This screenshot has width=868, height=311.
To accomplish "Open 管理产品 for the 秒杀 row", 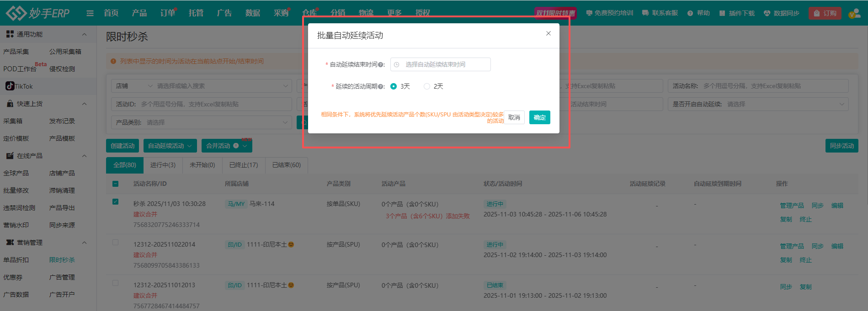I will (792, 206).
